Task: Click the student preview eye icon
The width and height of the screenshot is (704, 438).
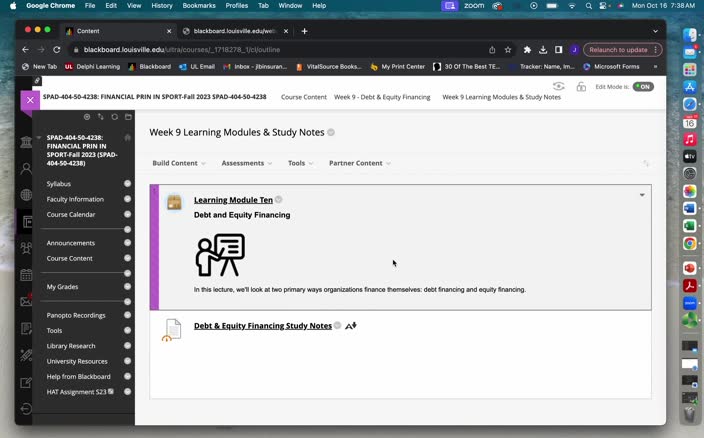Action: [558, 87]
